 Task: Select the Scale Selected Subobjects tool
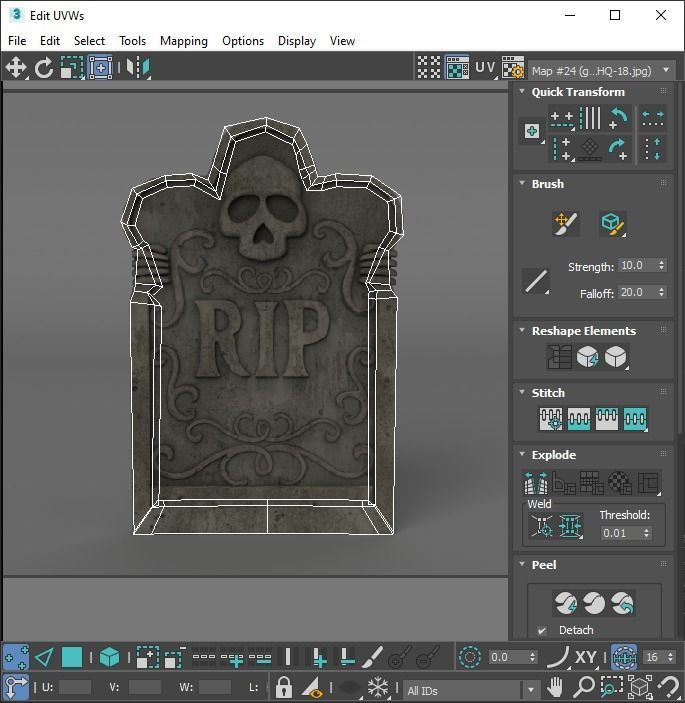click(72, 68)
